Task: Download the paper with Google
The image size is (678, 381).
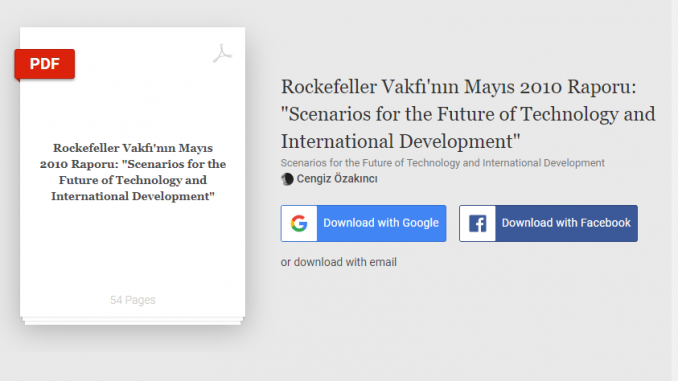Action: [x=363, y=223]
